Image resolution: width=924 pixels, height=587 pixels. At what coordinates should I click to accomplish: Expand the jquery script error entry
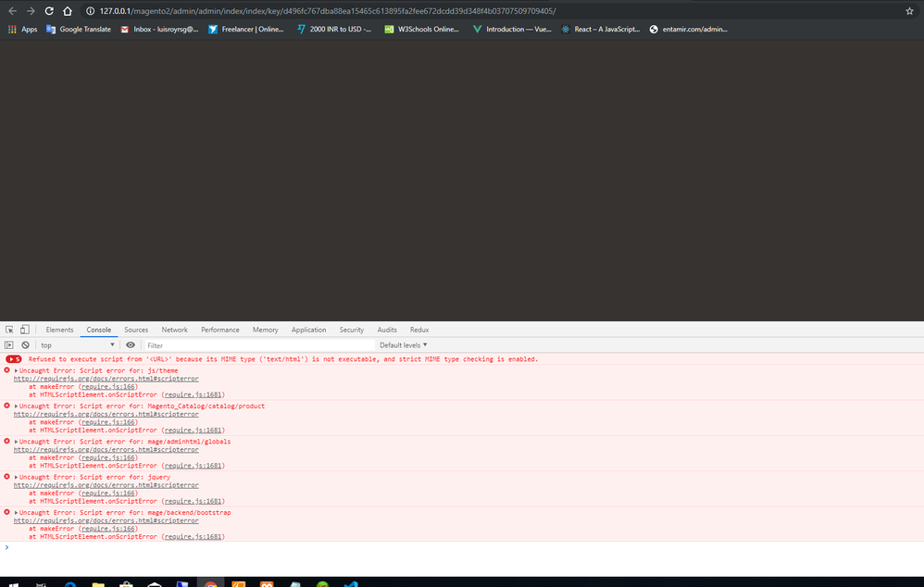[17, 477]
